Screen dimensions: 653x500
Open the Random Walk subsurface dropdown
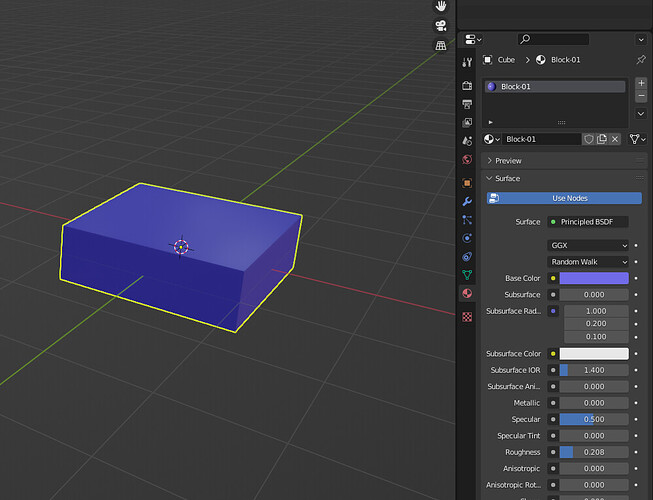click(588, 262)
